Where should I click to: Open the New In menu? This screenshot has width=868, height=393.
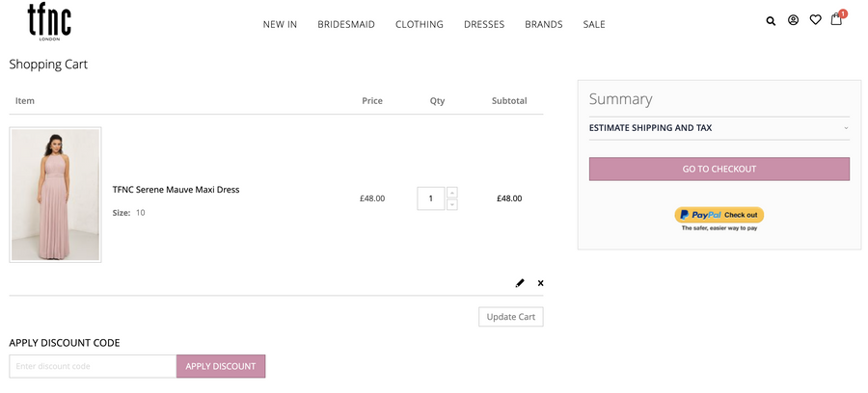[280, 24]
